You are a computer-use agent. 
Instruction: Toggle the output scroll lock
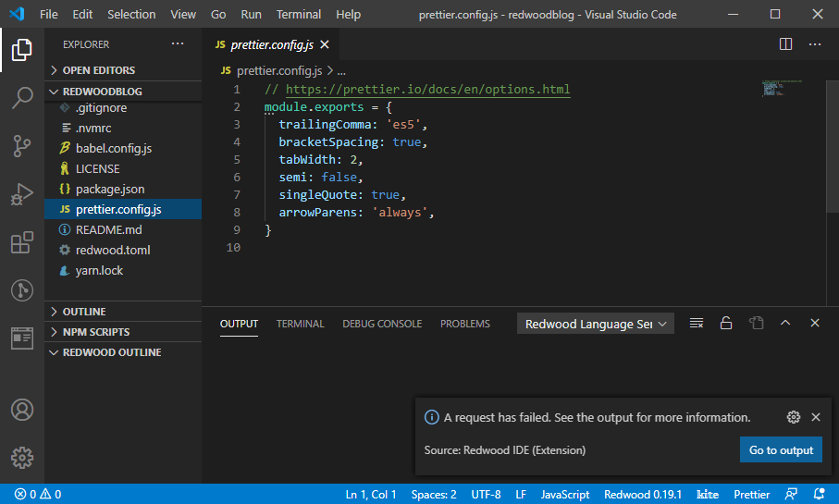(x=726, y=323)
